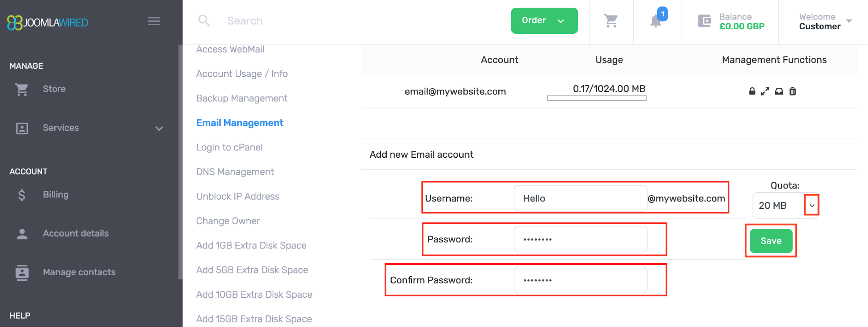
Task: Toggle the sidebar with the hamburger icon
Action: click(154, 21)
